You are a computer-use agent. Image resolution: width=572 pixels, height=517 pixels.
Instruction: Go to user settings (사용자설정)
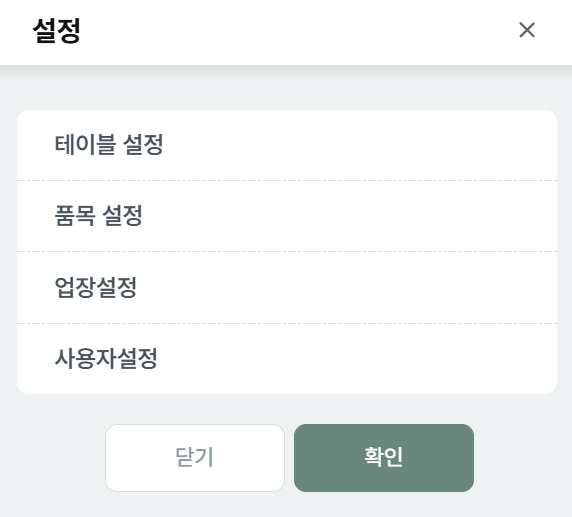(287, 359)
